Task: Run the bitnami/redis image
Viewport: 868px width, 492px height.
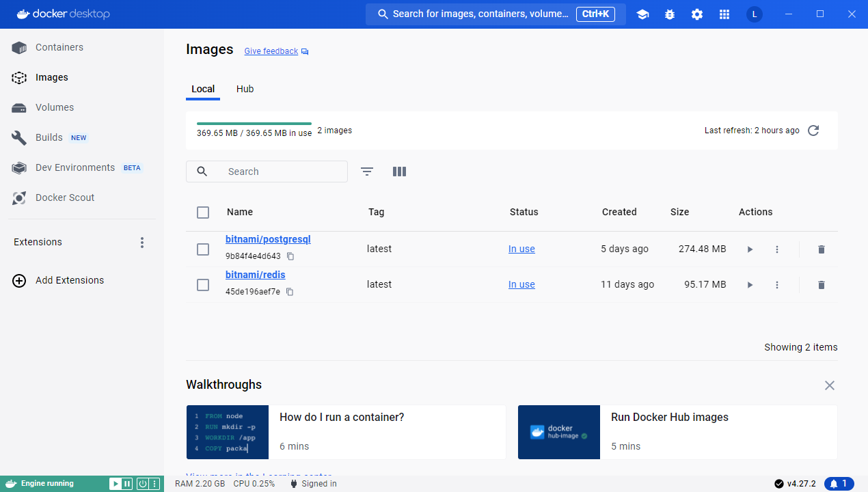Action: (750, 285)
